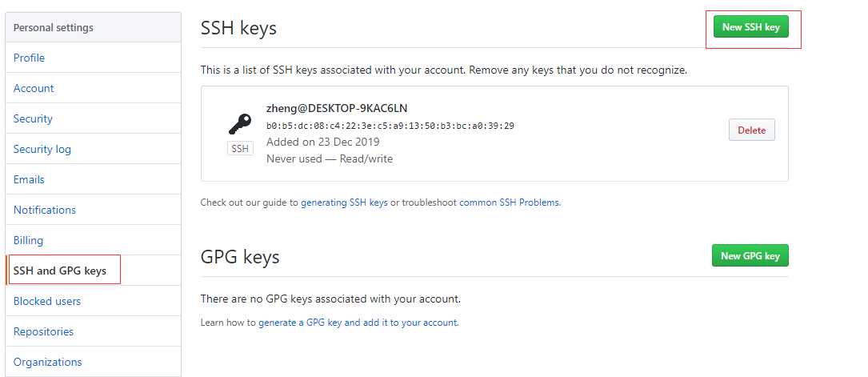The image size is (868, 377).
Task: Follow the common SSH Problems link
Action: pyautogui.click(x=510, y=203)
